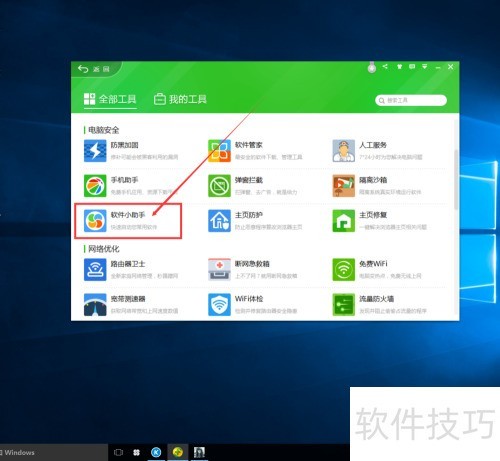This screenshot has width=500, height=461.
Task: Open the main menu dropdown icon in title bar
Action: coord(425,67)
